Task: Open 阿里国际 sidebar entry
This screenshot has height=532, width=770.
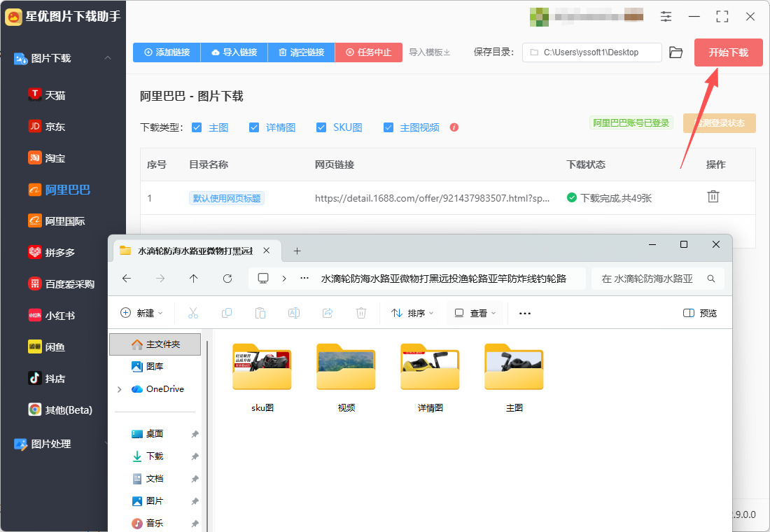Action: pyautogui.click(x=57, y=221)
